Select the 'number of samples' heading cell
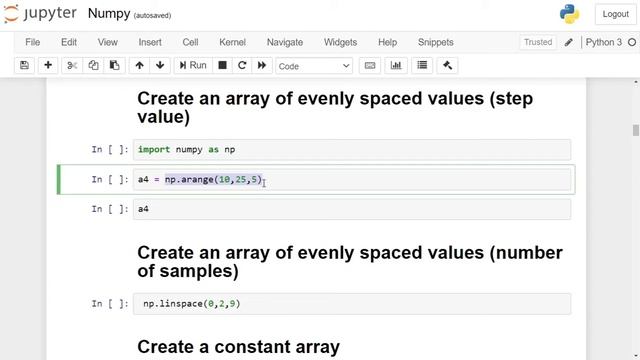This screenshot has height=360, width=640. (x=350, y=262)
